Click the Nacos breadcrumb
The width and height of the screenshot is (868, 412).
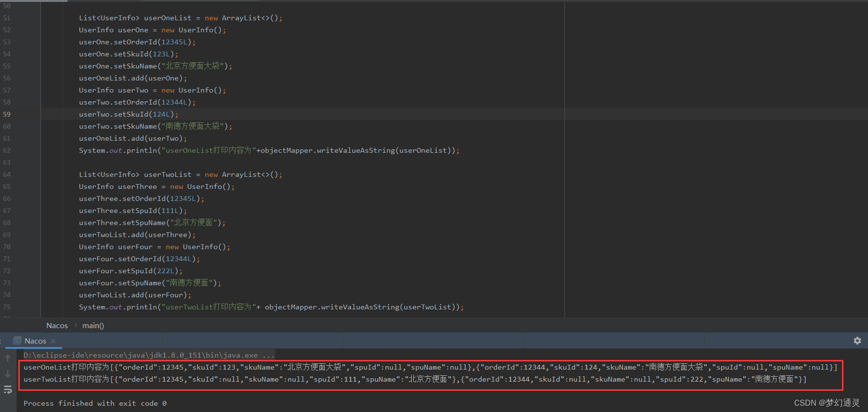[x=57, y=326]
